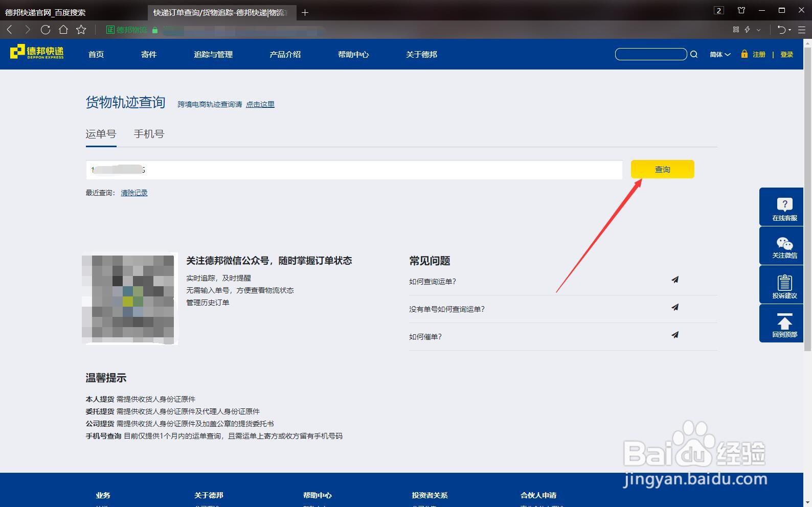The width and height of the screenshot is (812, 507).
Task: Switch to 德邦快递官网_百度搜索 browser tab
Action: (74, 12)
